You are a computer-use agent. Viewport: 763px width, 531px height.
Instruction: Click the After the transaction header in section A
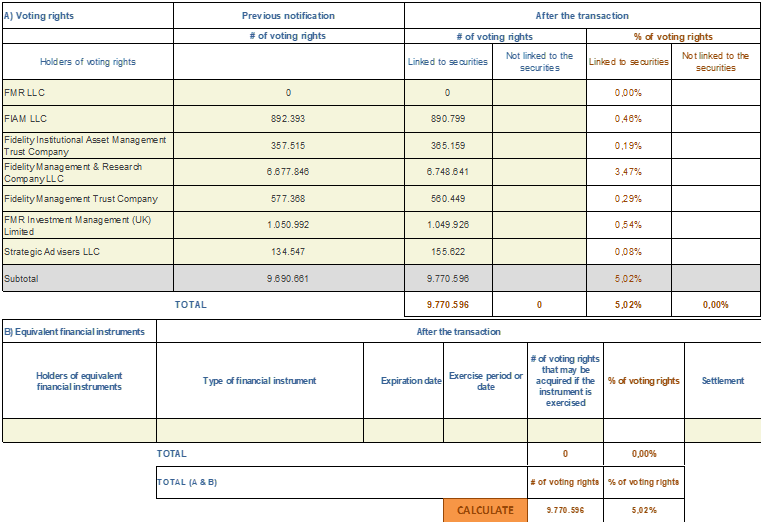[582, 16]
